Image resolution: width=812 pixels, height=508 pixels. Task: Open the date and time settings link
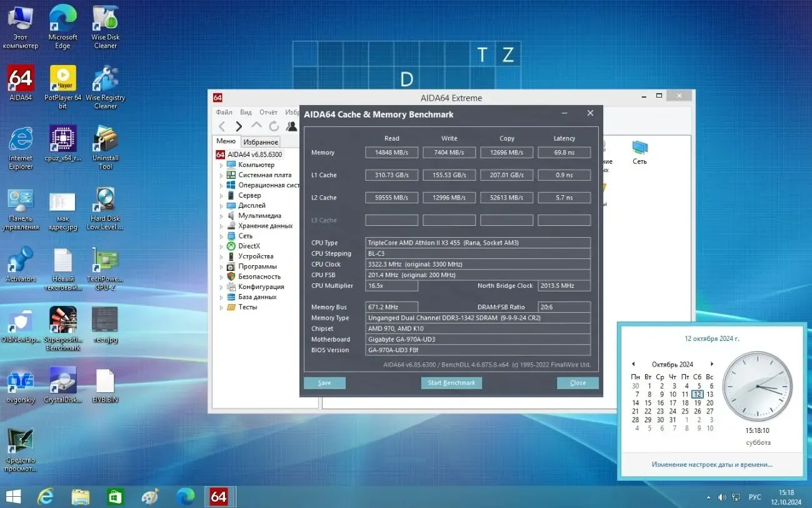(711, 464)
